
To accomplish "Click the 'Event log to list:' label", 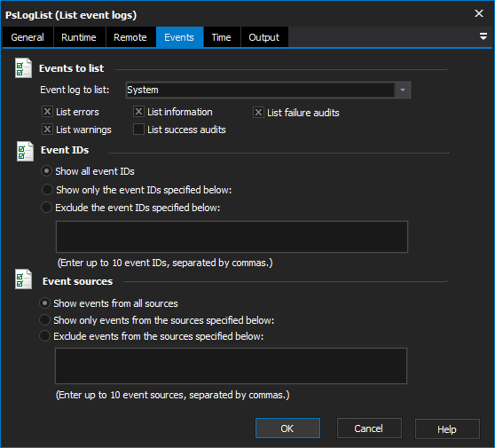I will click(75, 90).
